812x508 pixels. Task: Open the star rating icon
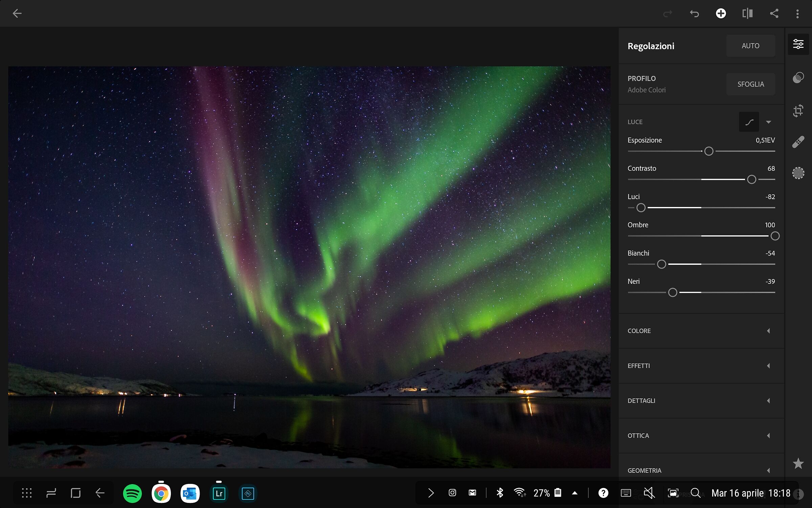[x=798, y=463]
